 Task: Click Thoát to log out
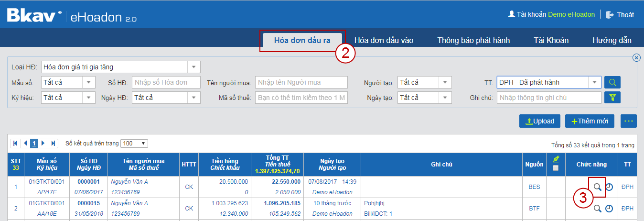pos(625,15)
